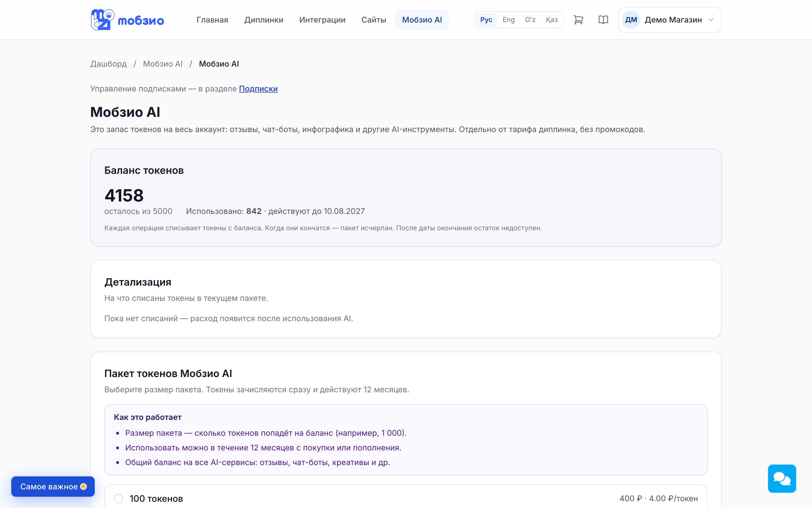This screenshot has width=812, height=508.
Task: Switch language to O'z
Action: point(530,20)
